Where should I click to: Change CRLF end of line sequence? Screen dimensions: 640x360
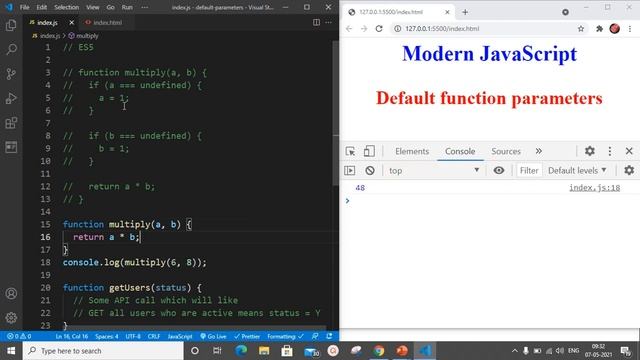click(154, 336)
